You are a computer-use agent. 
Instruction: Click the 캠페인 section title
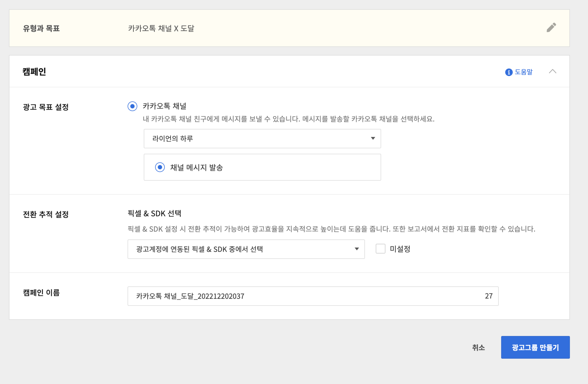point(34,72)
